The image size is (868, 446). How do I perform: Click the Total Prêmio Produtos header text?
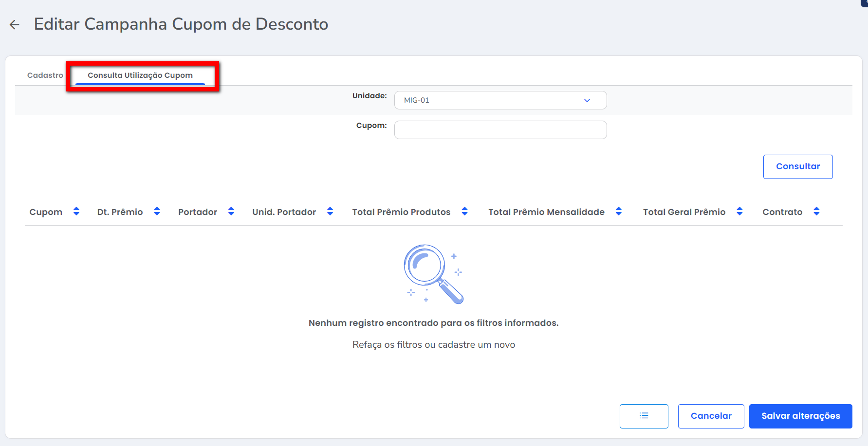point(401,212)
